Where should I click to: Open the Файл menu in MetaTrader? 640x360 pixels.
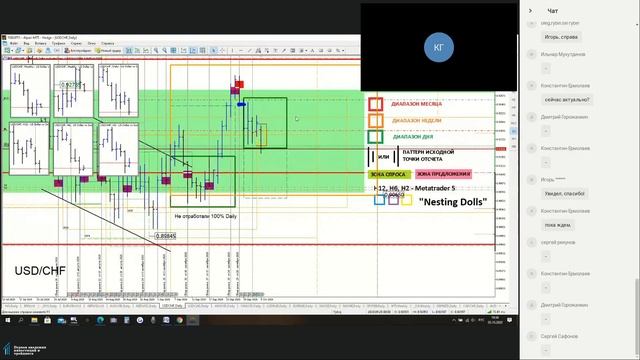point(14,43)
